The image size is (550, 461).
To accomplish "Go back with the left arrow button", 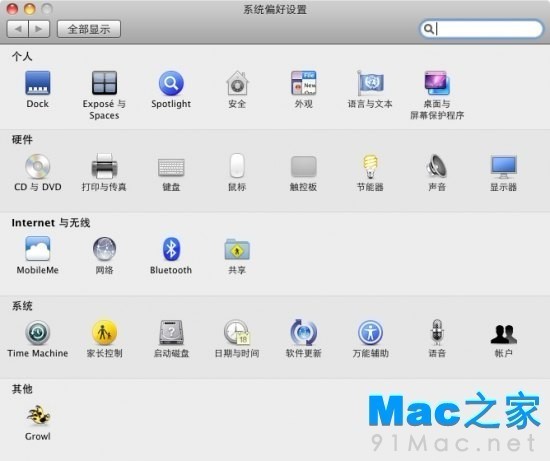I will pos(18,29).
